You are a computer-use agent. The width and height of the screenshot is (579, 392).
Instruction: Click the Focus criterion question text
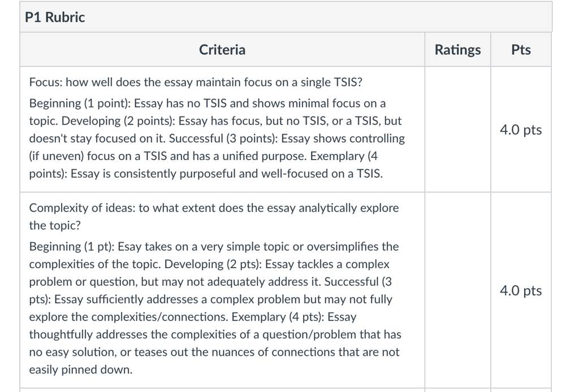coord(196,81)
